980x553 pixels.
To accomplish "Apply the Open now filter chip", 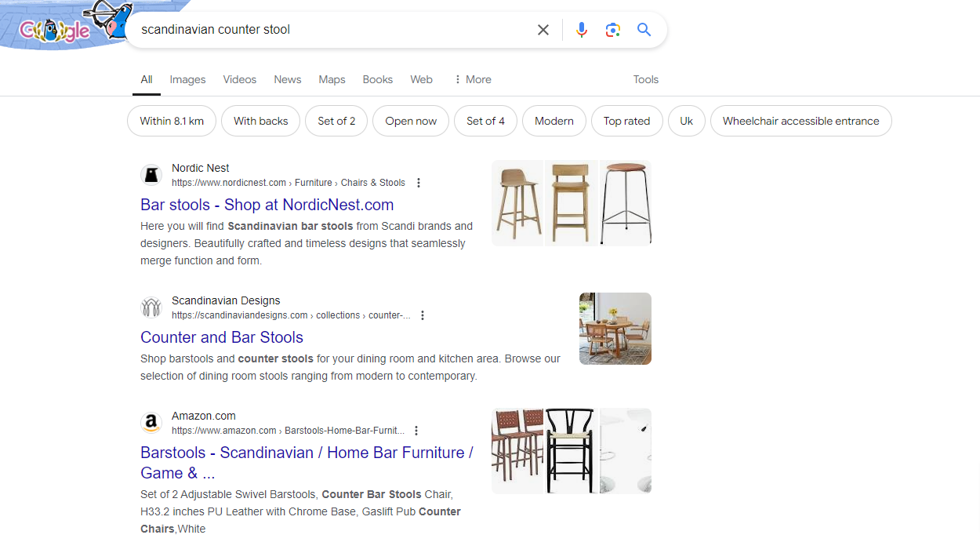I will click(411, 121).
